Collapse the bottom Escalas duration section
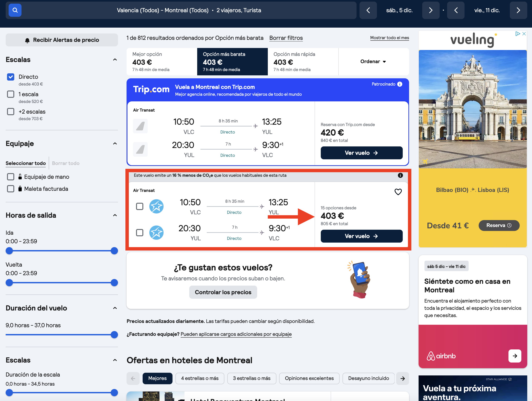Image resolution: width=532 pixels, height=401 pixels. point(115,360)
